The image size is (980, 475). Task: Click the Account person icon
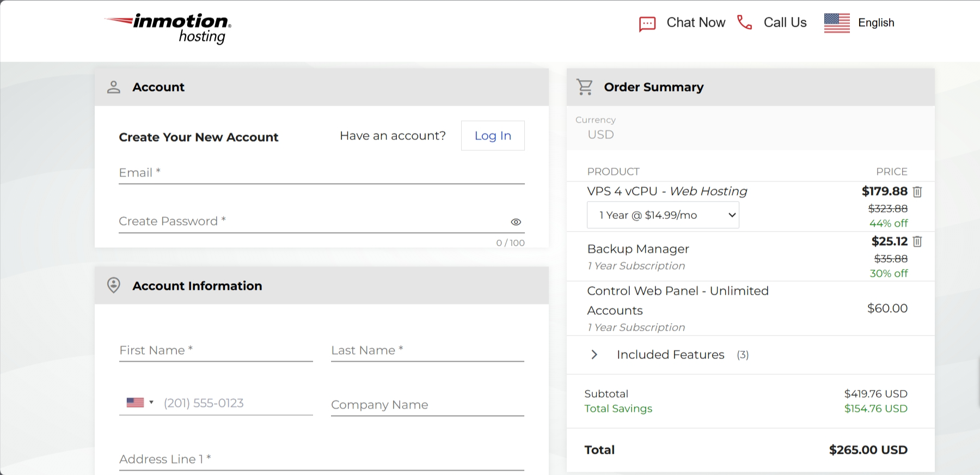tap(114, 87)
